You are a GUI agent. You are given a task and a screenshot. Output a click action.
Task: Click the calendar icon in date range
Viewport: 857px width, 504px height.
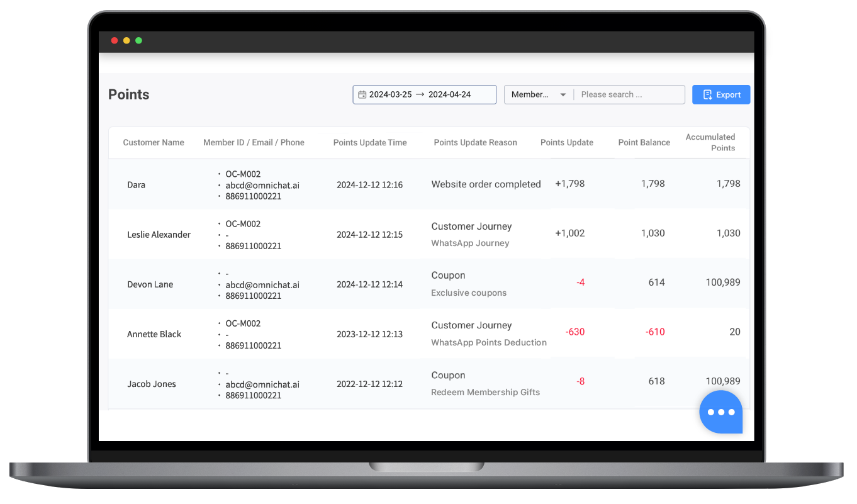(x=362, y=94)
